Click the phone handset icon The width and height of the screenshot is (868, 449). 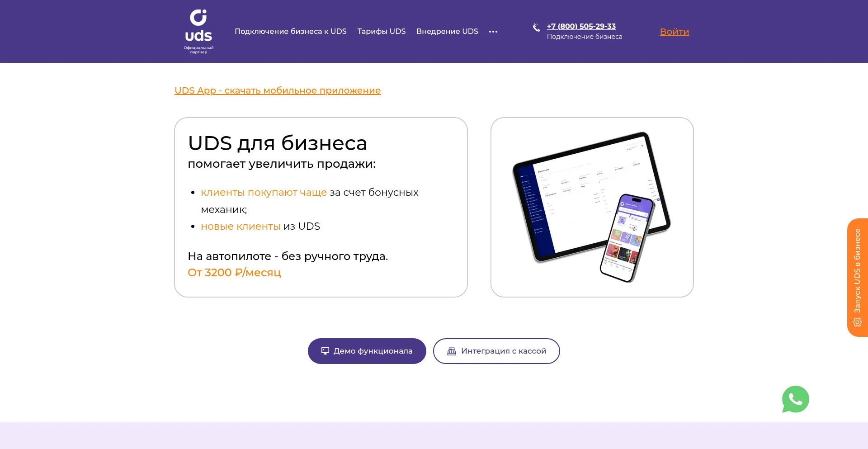point(536,28)
